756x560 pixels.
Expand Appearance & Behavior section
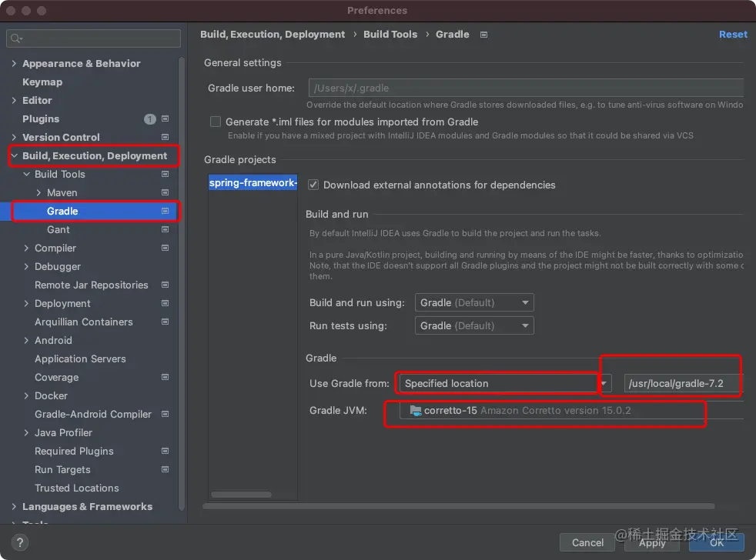click(14, 63)
